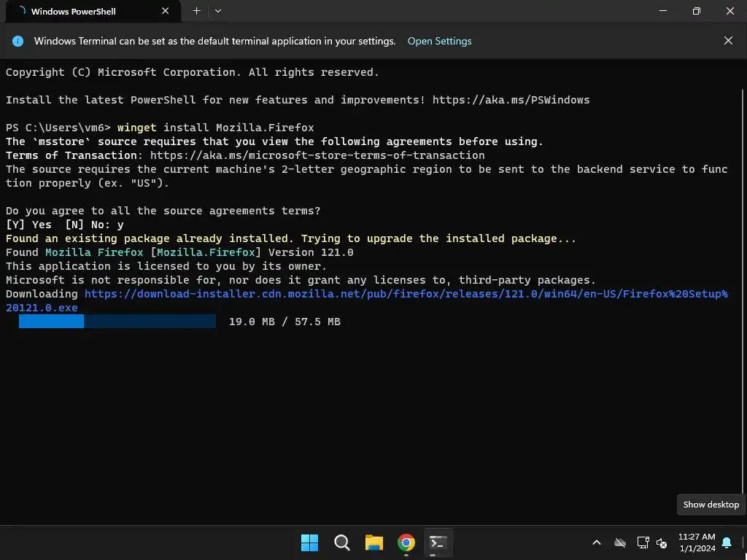Screen dimensions: 747x560
Task: Click the 'Mozilla Firefox' package name
Action: tap(94, 252)
